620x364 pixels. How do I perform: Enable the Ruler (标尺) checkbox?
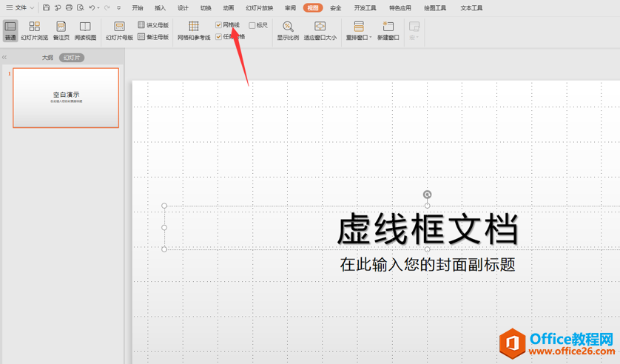[252, 25]
